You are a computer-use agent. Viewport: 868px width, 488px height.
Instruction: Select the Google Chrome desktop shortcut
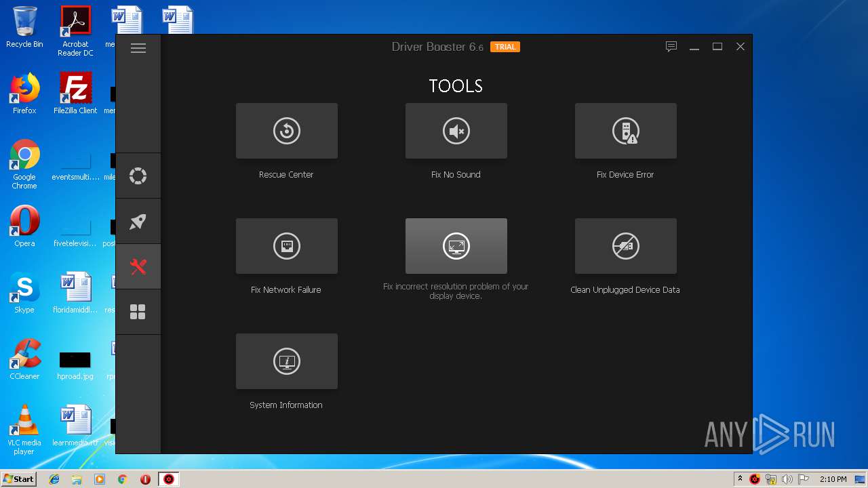click(24, 165)
